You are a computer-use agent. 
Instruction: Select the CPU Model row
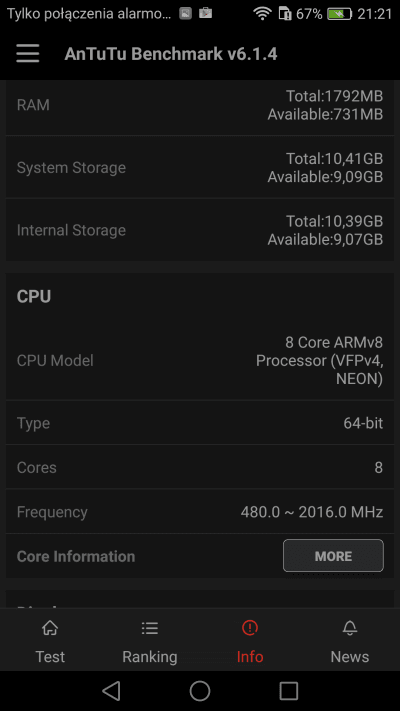(200, 360)
